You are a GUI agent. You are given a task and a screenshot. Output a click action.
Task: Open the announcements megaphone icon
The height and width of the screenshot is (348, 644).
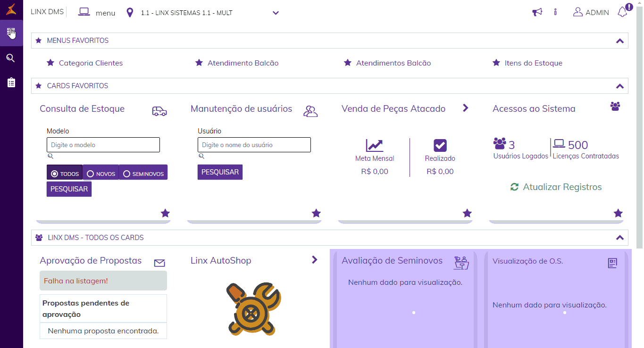tap(537, 12)
